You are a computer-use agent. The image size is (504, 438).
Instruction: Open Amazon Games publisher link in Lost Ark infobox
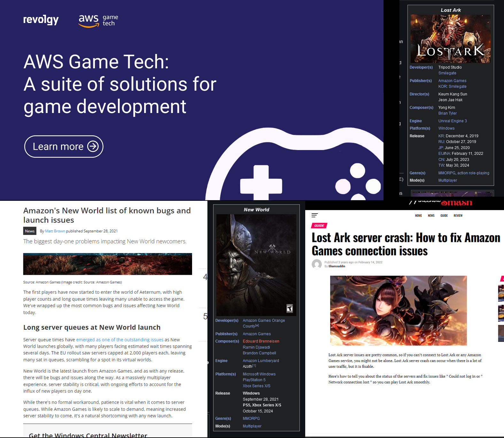(x=452, y=81)
